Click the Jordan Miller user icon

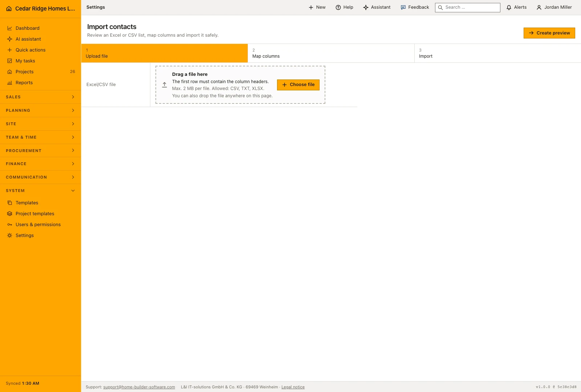coord(539,7)
